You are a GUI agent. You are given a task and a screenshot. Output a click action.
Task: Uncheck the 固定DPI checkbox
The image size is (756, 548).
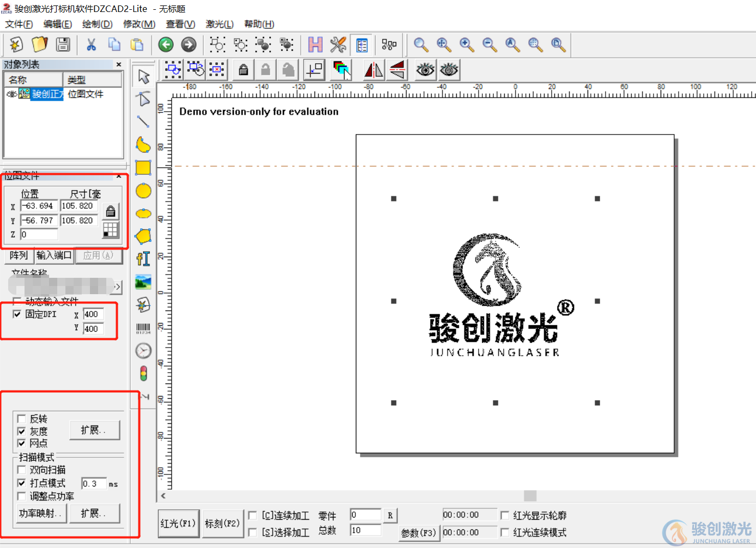coord(17,314)
